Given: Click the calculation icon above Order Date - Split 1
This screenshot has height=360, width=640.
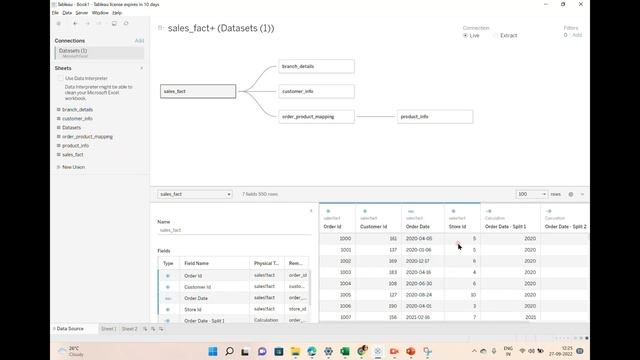Looking at the screenshot, I should tap(489, 211).
